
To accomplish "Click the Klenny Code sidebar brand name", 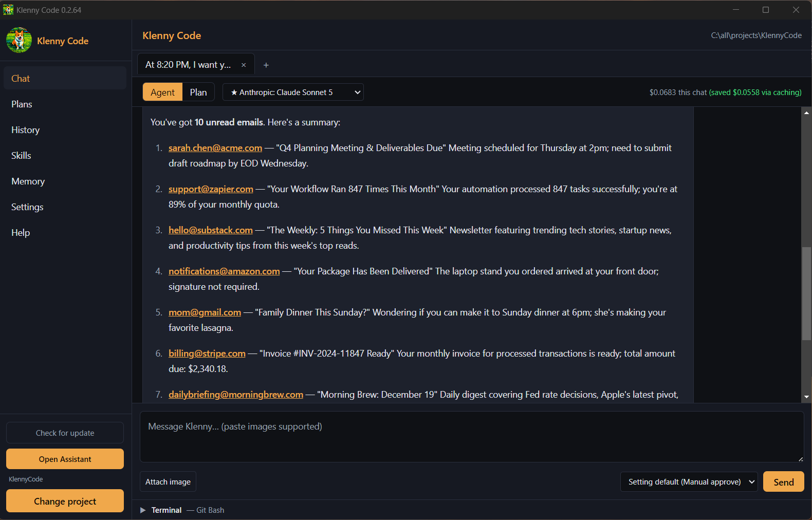I will tap(63, 41).
